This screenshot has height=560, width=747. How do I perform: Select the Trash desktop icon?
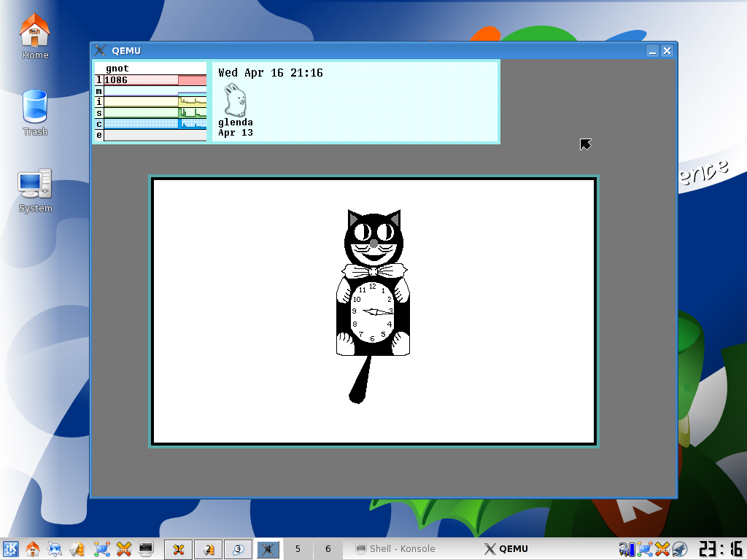35,113
